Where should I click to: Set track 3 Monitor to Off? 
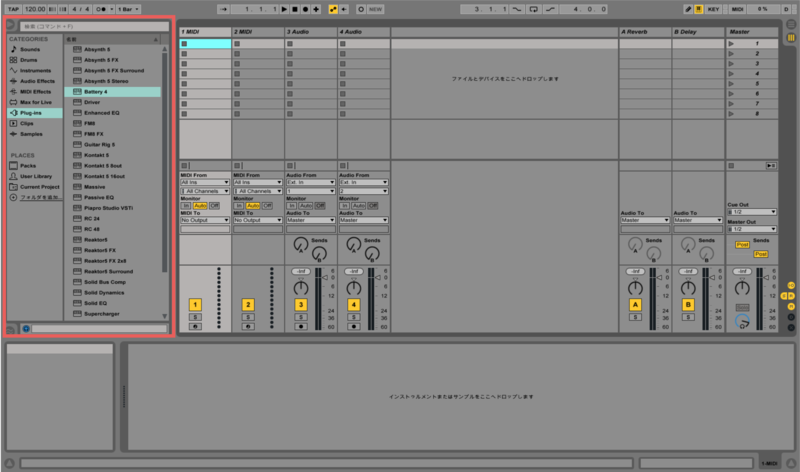click(320, 206)
